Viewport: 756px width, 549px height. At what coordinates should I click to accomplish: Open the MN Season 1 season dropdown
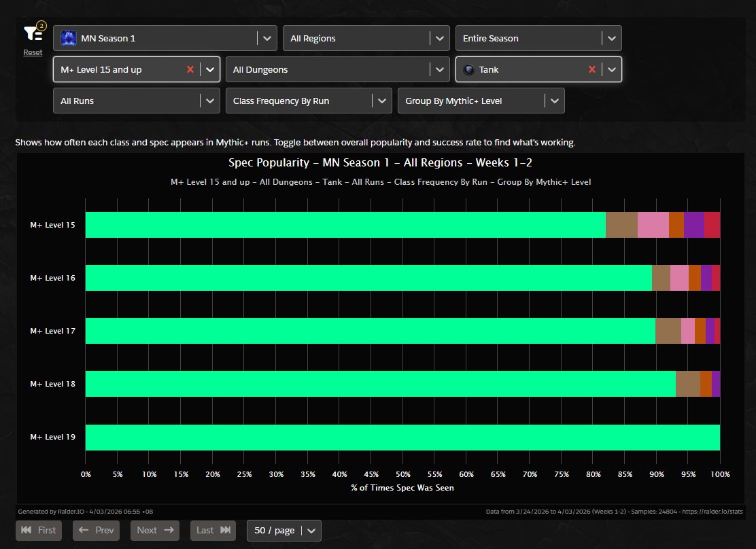tap(165, 38)
